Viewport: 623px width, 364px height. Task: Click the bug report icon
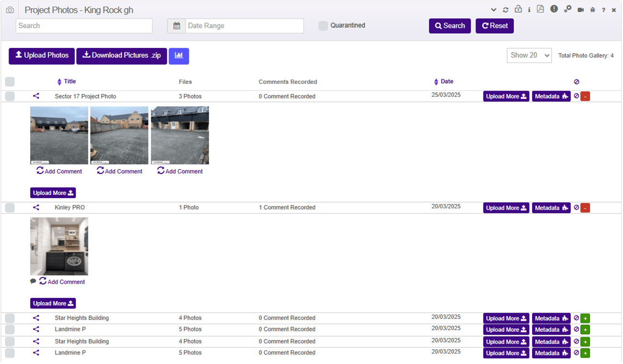coord(593,10)
